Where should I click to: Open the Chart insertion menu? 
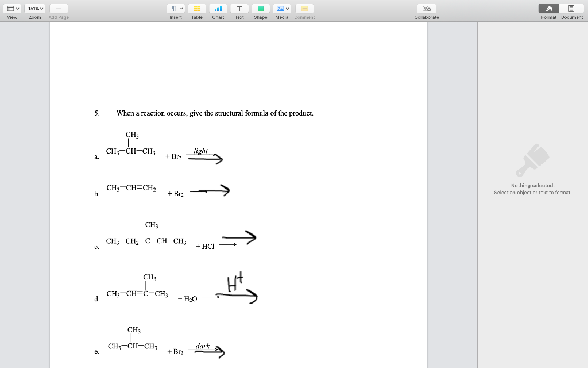point(218,9)
